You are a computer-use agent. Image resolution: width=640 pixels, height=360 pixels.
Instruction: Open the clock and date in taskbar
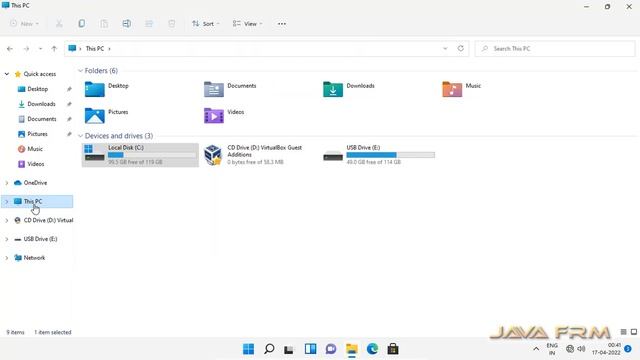click(x=606, y=349)
